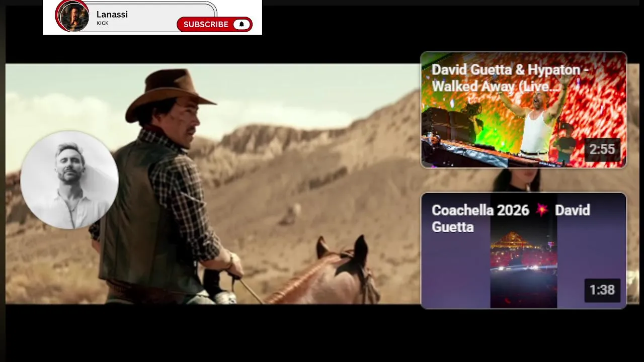644x362 pixels.
Task: Click the red Subscribe button
Action: click(x=214, y=24)
